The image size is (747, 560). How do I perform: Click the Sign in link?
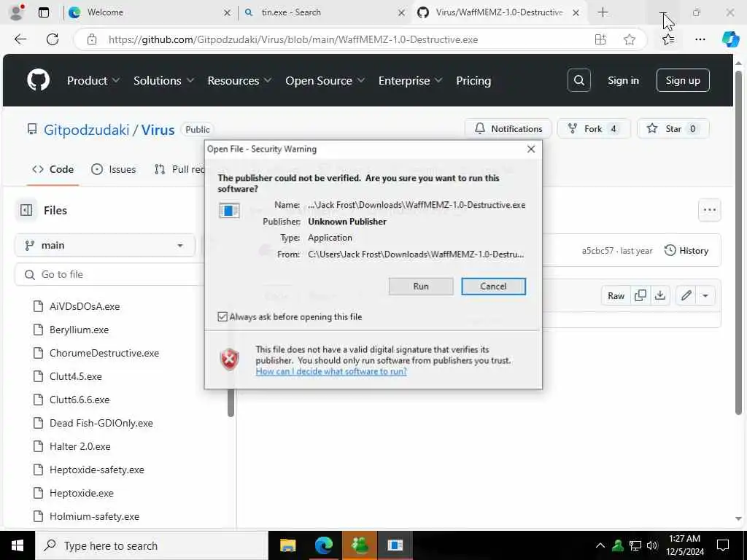click(x=623, y=80)
